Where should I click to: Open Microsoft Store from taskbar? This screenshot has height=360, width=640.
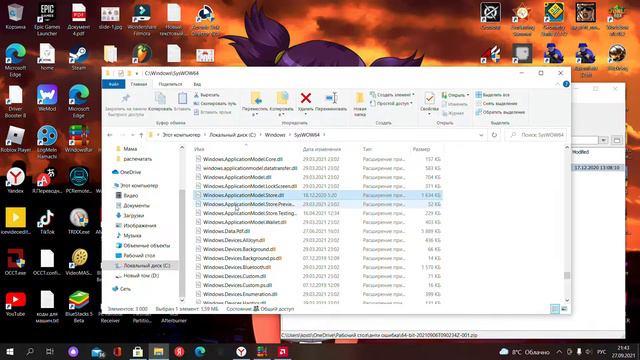coord(138,351)
